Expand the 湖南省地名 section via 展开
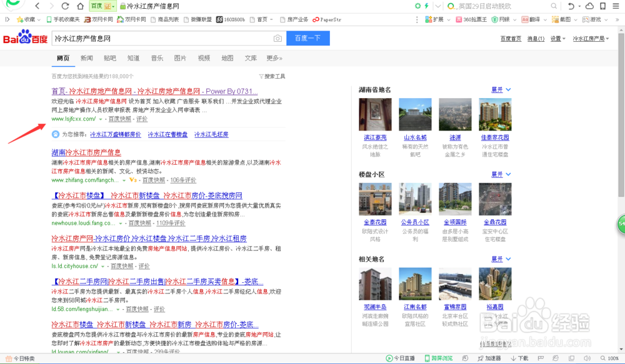Viewport: 625px width, 364px height. click(x=497, y=89)
